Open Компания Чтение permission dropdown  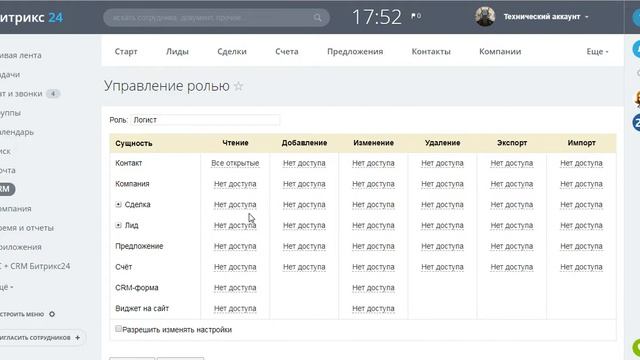pos(235,184)
